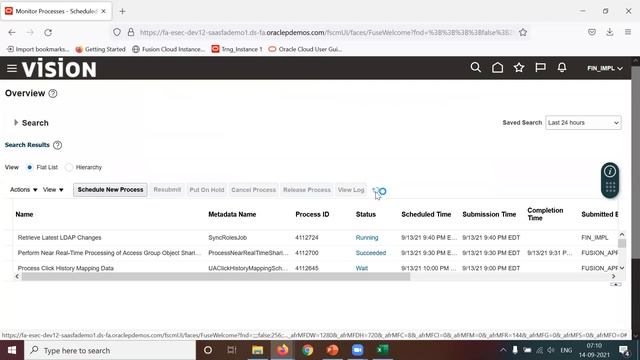This screenshot has width=640, height=360.
Task: Sort by Process ID column header
Action: (x=312, y=214)
